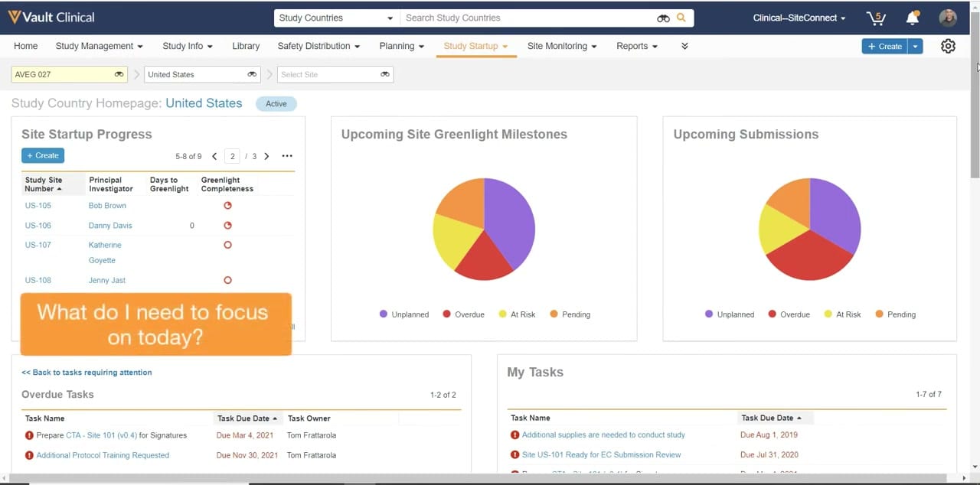Go to previous page of Site Startup Progress
The width and height of the screenshot is (980, 485).
pos(214,156)
